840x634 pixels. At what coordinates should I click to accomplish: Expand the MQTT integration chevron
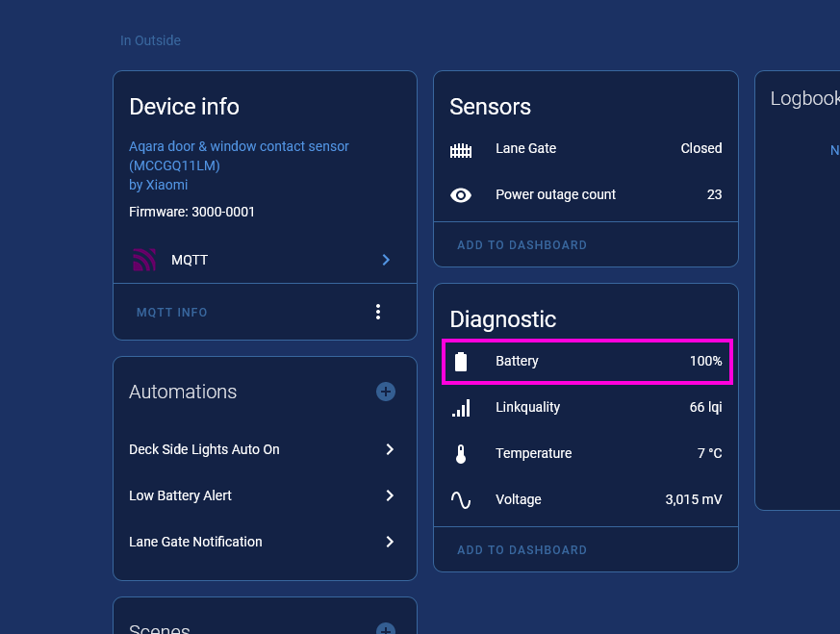(x=386, y=260)
